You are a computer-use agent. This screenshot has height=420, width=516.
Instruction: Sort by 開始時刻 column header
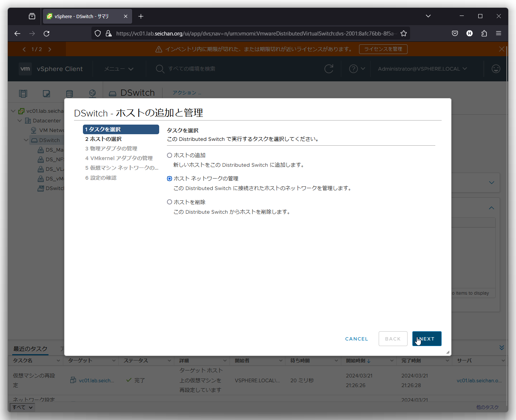(358, 360)
